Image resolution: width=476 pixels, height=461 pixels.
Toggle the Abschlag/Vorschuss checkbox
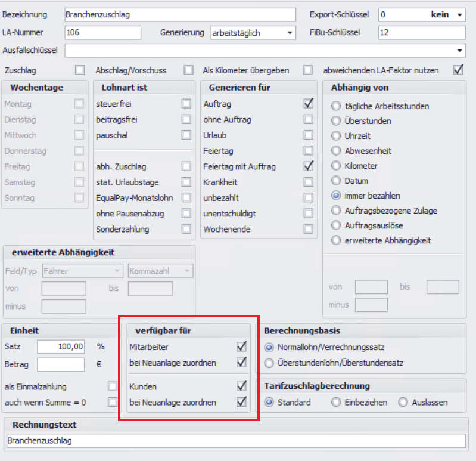click(x=188, y=70)
